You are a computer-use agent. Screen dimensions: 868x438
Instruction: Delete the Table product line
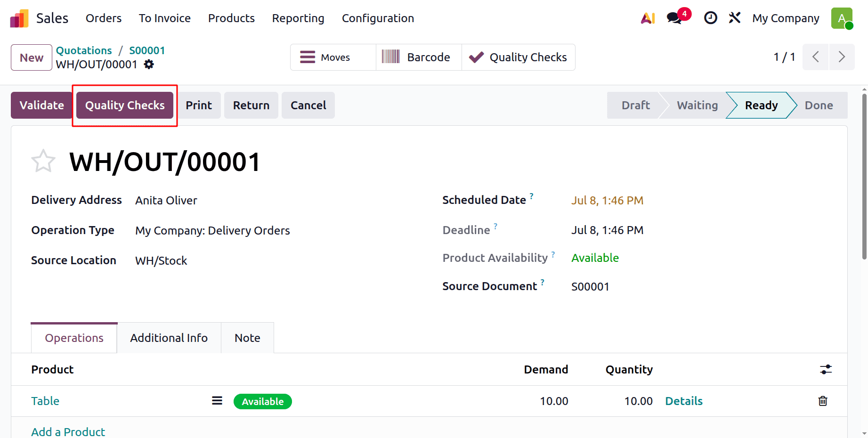tap(823, 401)
